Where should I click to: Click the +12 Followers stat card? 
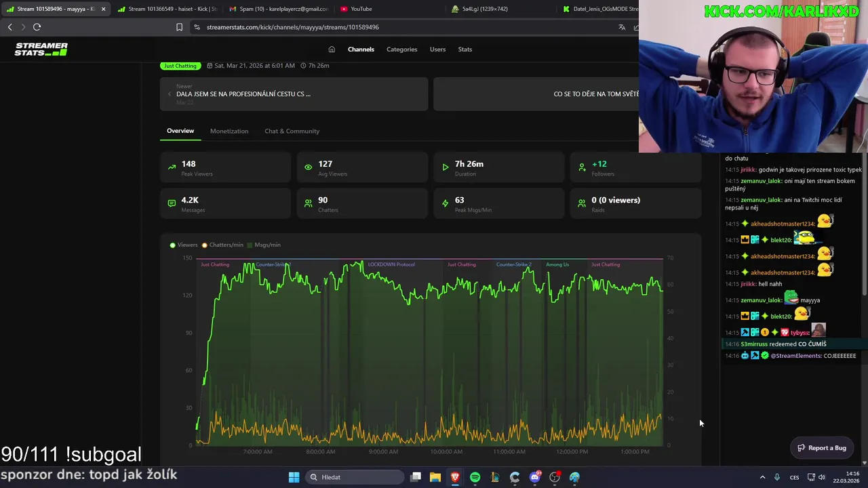(635, 167)
